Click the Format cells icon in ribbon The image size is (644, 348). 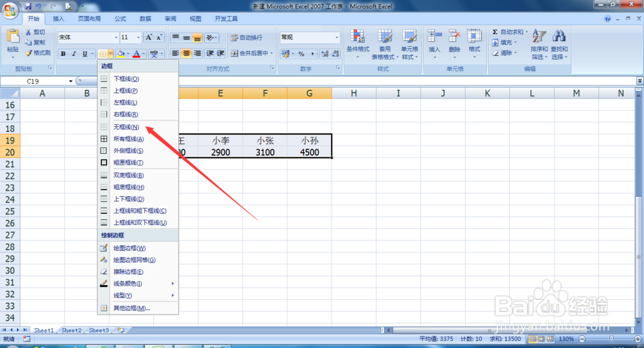[475, 36]
